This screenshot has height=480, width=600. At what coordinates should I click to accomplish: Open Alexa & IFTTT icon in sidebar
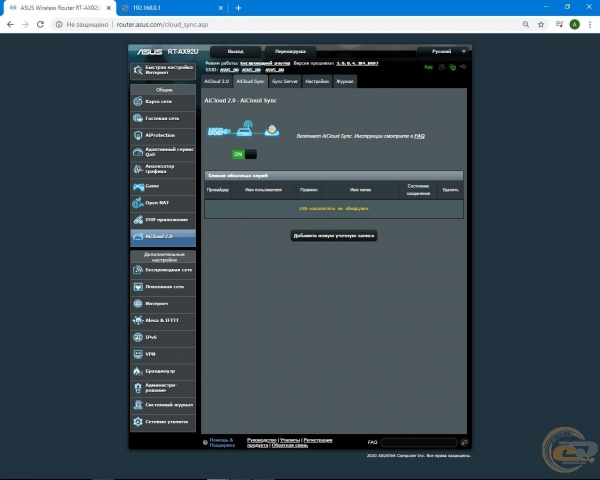click(138, 320)
